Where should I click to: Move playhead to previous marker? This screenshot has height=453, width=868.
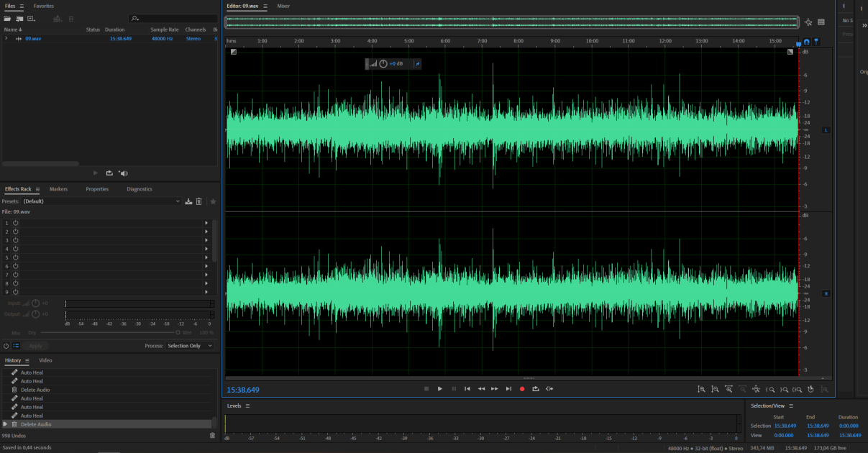(467, 389)
